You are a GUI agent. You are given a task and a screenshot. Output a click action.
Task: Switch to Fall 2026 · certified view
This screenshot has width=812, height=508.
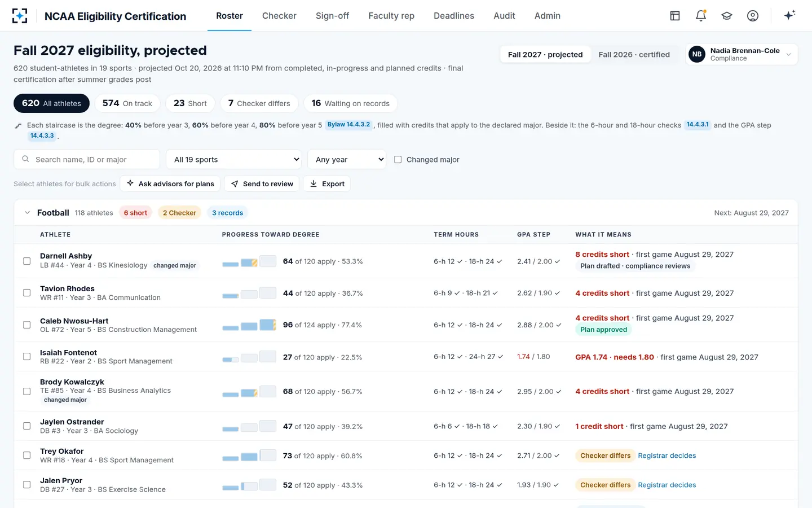(x=634, y=55)
